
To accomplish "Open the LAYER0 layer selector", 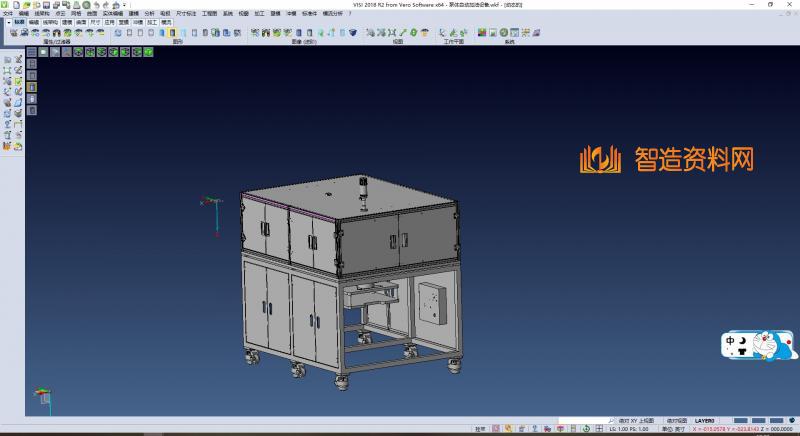I will (x=707, y=421).
